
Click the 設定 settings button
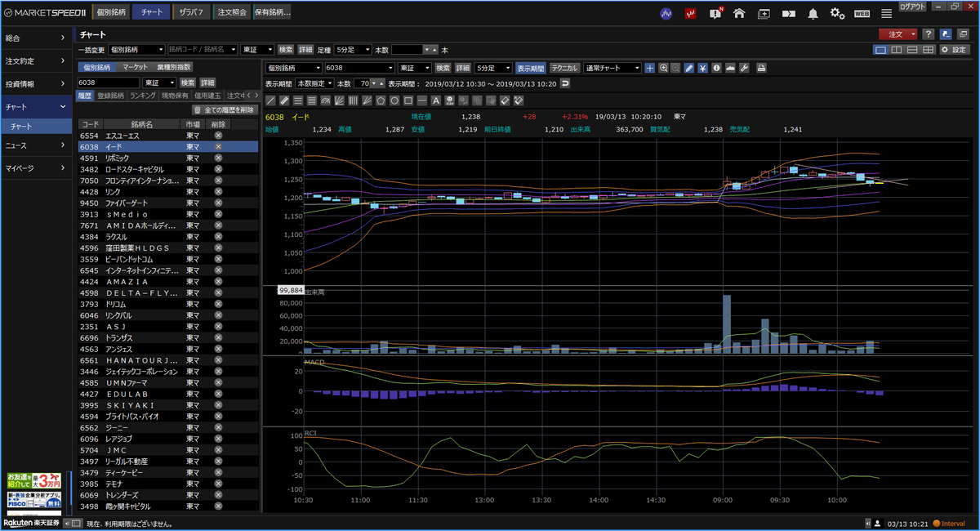click(954, 50)
